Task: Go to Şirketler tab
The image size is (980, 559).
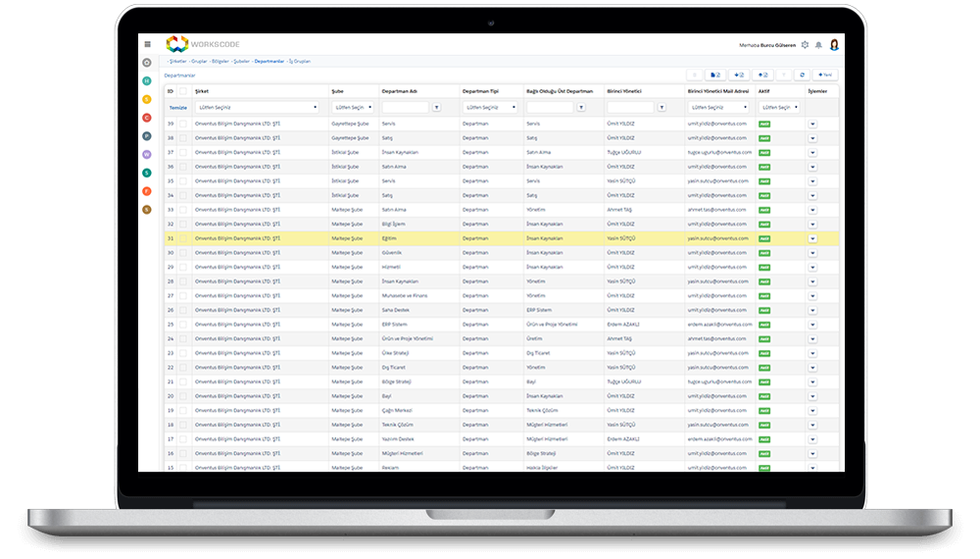Action: pos(178,61)
